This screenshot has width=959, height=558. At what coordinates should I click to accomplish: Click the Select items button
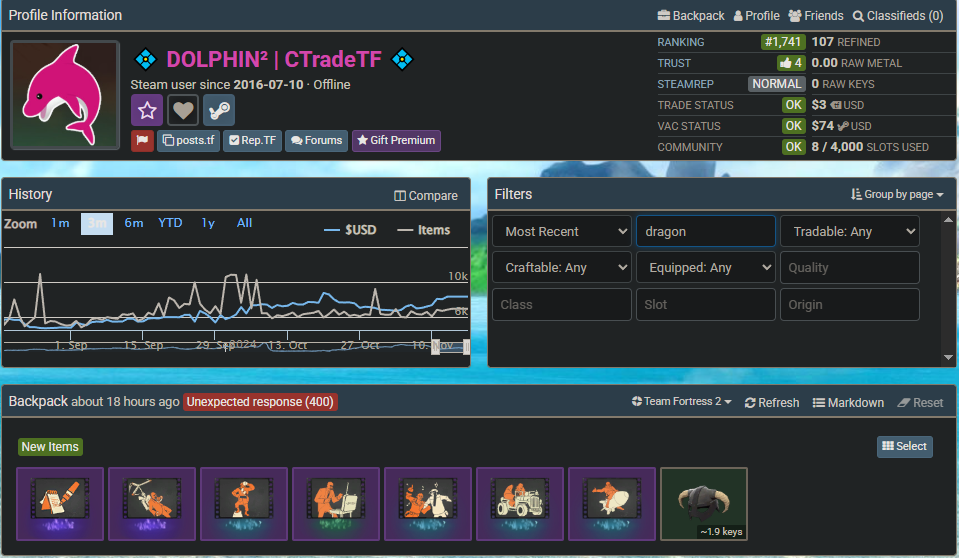pyautogui.click(x=905, y=447)
